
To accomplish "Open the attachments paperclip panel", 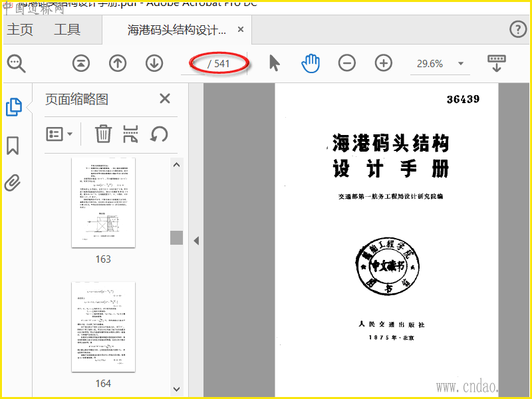I will tap(13, 184).
